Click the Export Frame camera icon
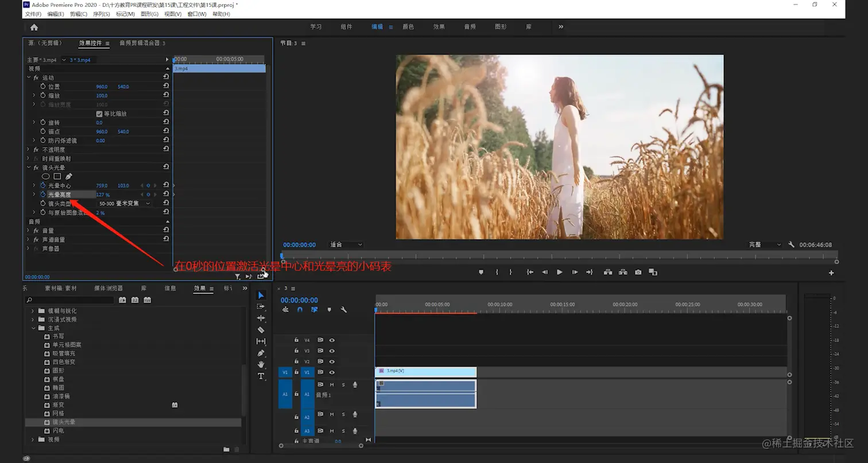The height and width of the screenshot is (463, 868). click(x=638, y=273)
